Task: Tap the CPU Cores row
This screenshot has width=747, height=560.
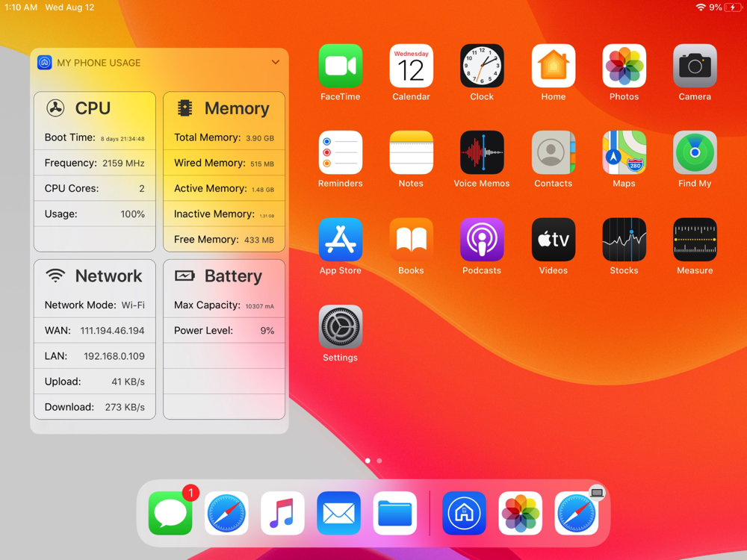Action: (95, 189)
